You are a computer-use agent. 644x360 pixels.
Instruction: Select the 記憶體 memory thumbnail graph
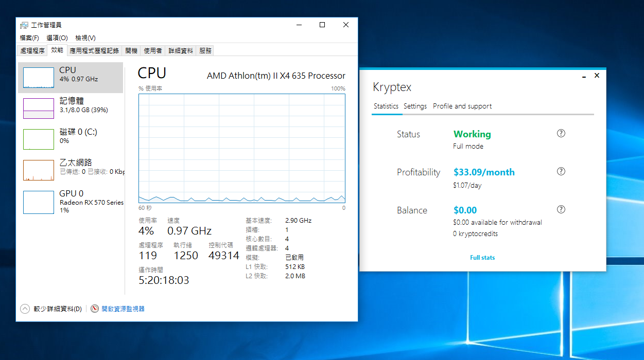click(39, 109)
